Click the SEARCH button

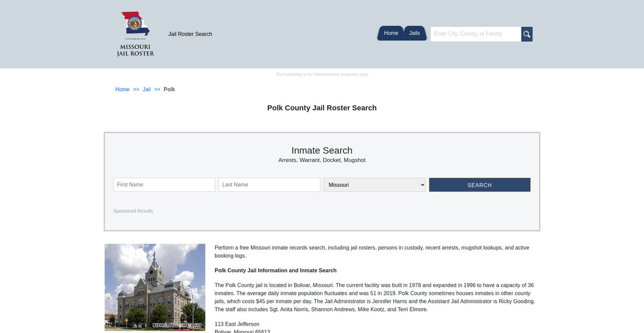click(x=480, y=185)
